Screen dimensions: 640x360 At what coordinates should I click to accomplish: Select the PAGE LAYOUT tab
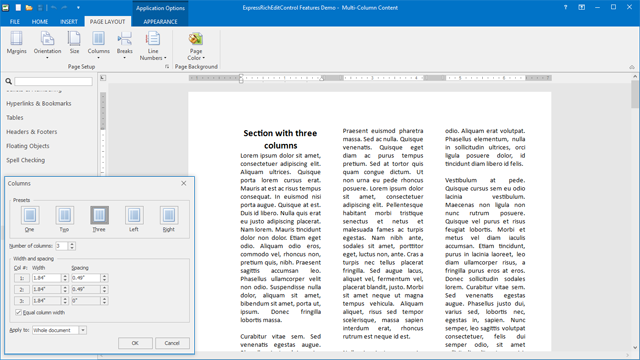(107, 22)
